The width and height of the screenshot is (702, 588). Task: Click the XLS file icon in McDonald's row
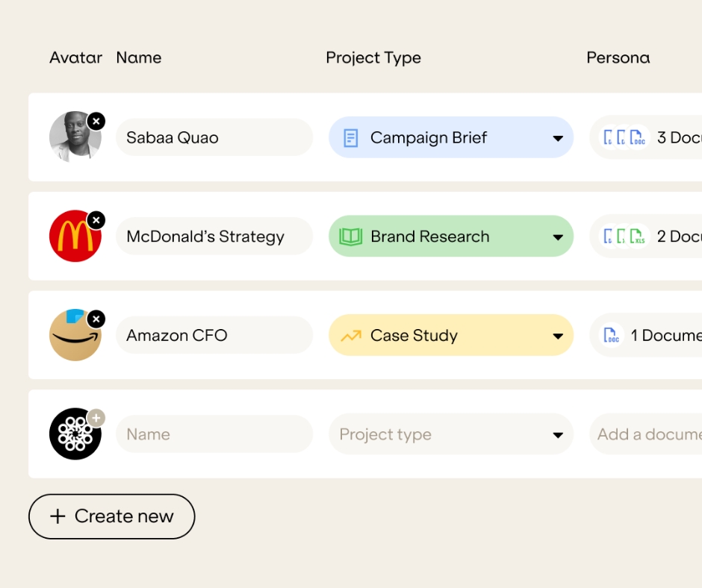point(637,237)
